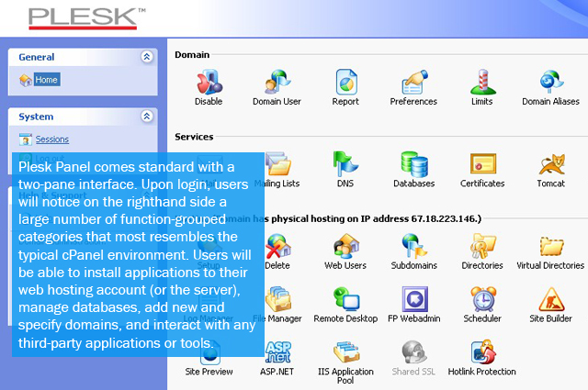
Task: Open Site Builder
Action: tap(550, 301)
